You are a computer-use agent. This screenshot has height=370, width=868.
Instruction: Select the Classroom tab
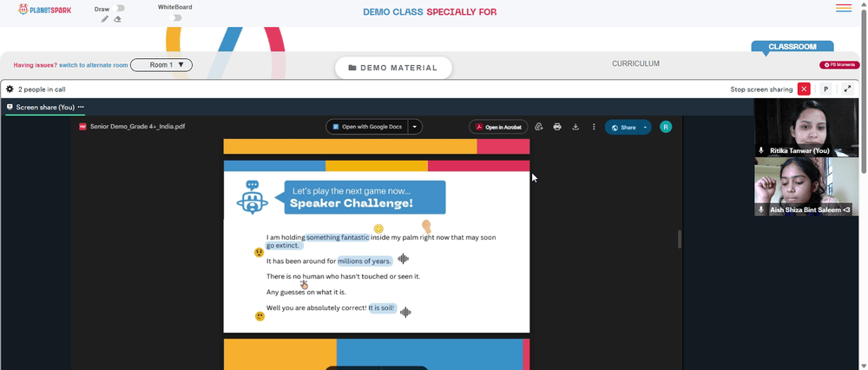click(792, 47)
